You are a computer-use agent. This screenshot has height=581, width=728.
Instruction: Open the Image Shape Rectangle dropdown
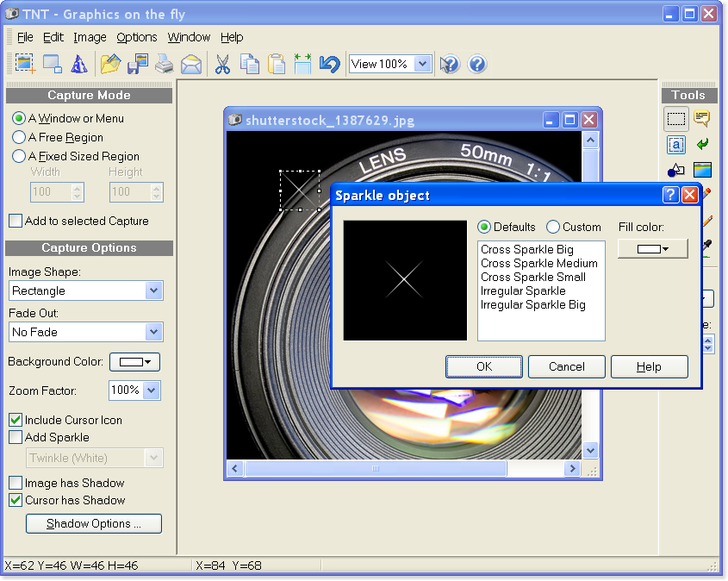click(153, 290)
